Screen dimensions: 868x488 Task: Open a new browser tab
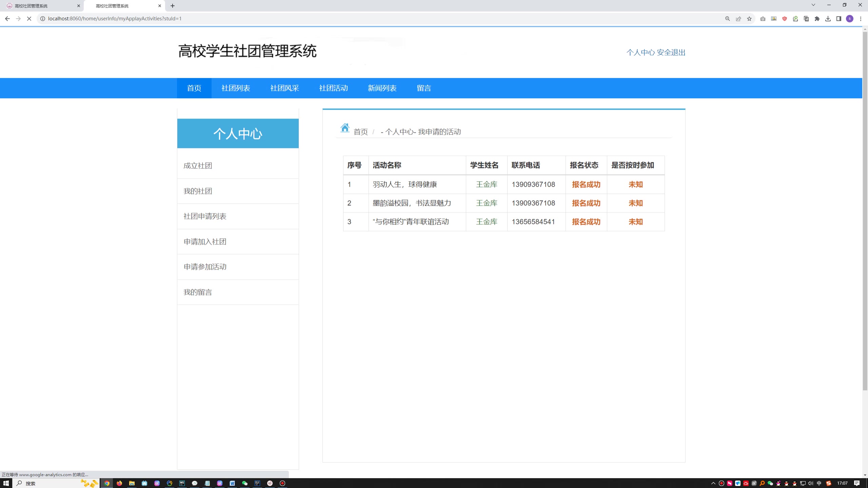(173, 6)
